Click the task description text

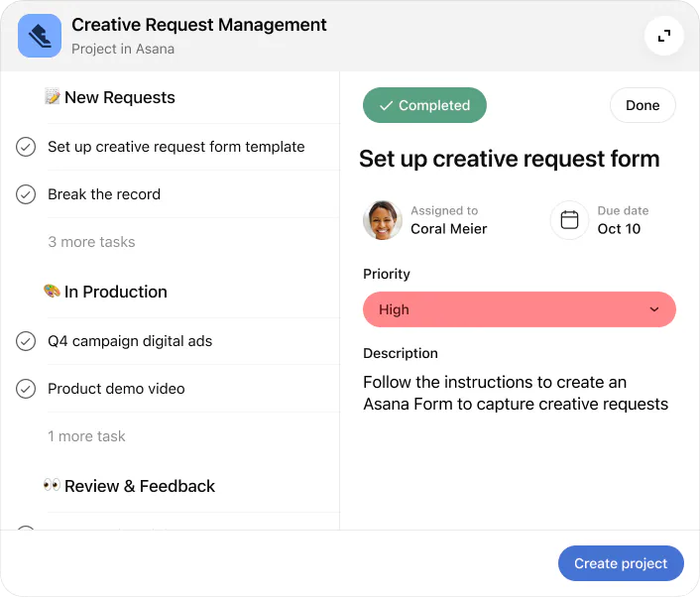coord(516,393)
